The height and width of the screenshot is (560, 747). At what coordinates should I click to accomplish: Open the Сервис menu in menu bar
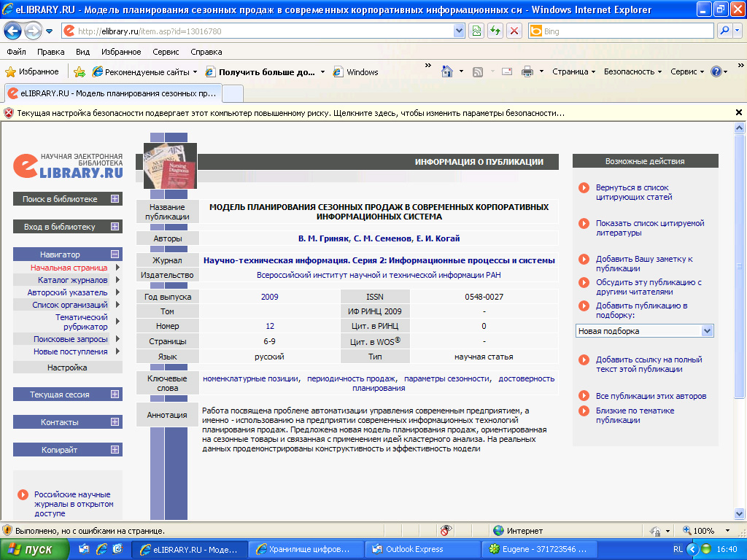click(166, 52)
